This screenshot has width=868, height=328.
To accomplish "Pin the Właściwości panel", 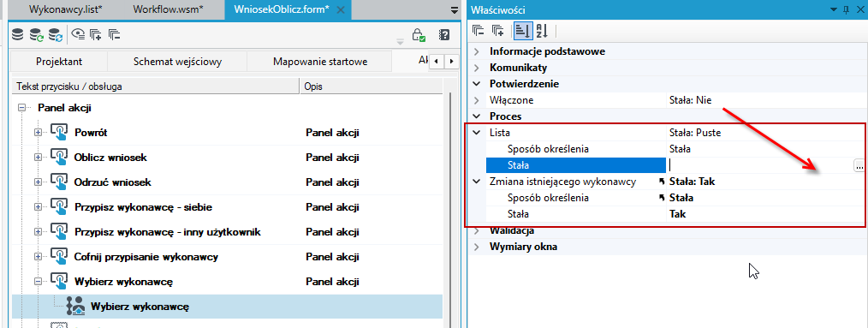I will tap(845, 9).
